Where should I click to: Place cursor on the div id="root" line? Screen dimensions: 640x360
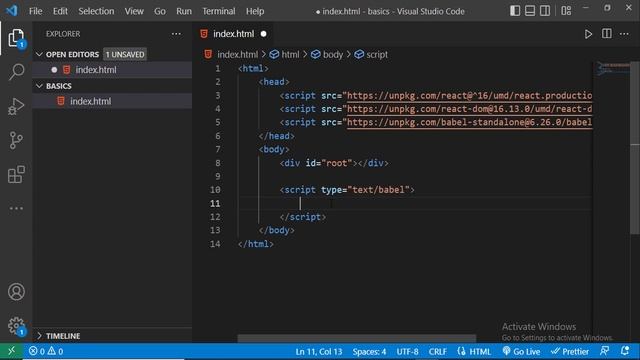[x=334, y=163]
